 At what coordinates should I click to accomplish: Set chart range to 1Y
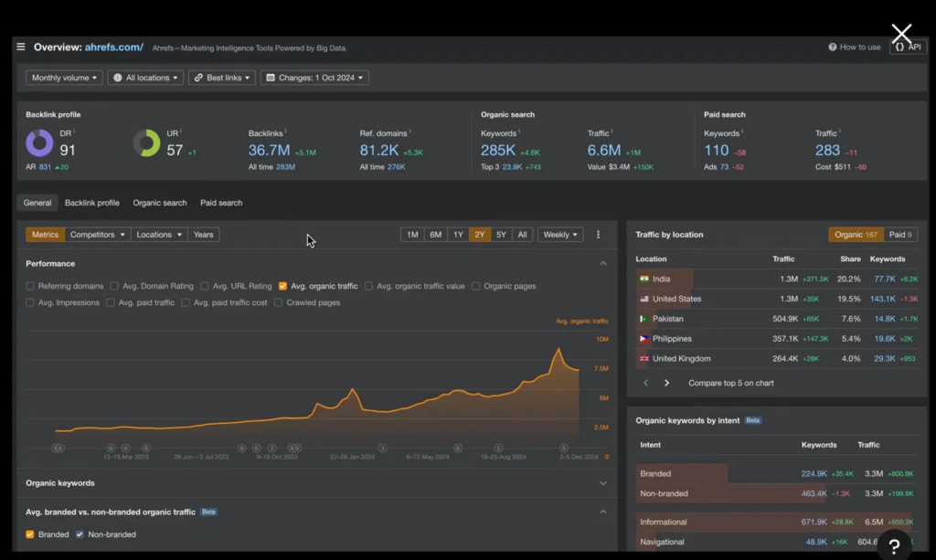458,235
